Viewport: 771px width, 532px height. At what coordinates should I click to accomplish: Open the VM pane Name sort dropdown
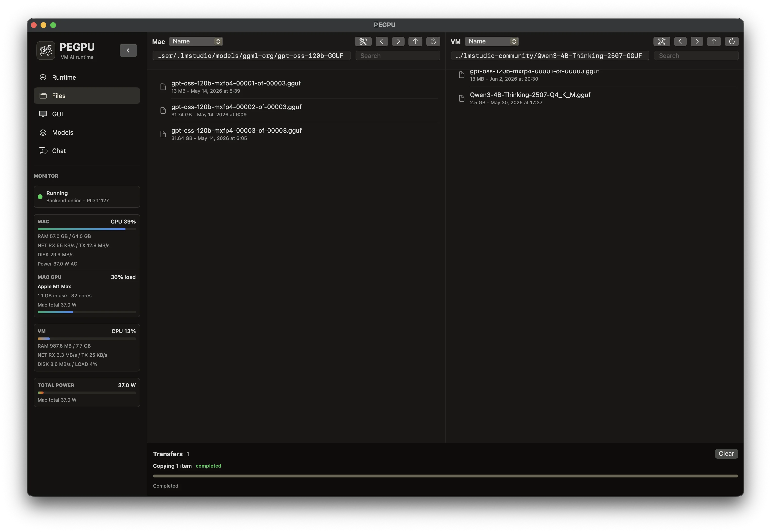[x=492, y=41]
